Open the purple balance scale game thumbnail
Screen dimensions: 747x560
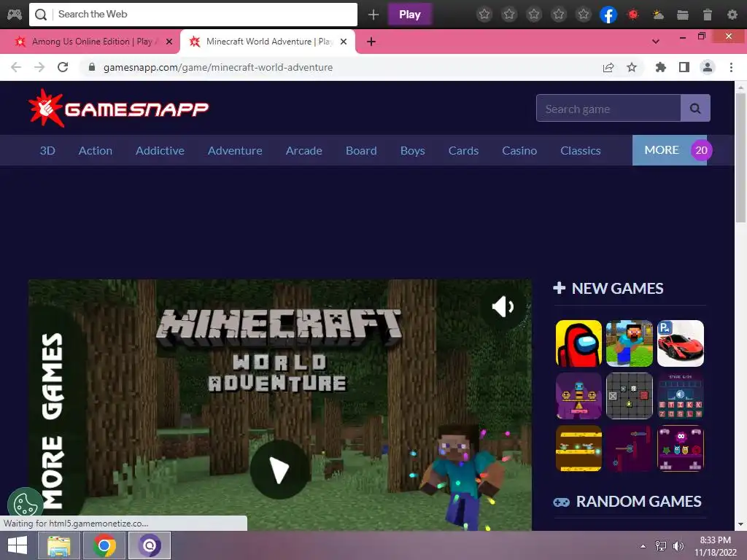[578, 396]
